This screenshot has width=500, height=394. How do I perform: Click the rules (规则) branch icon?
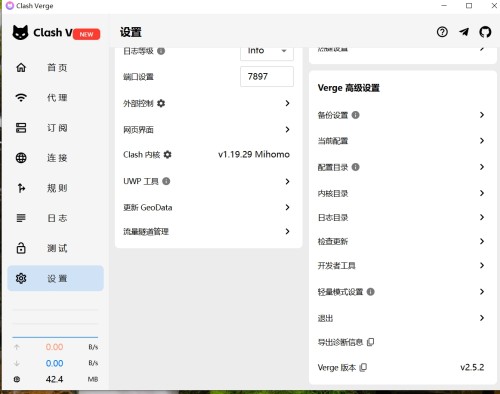coord(21,188)
